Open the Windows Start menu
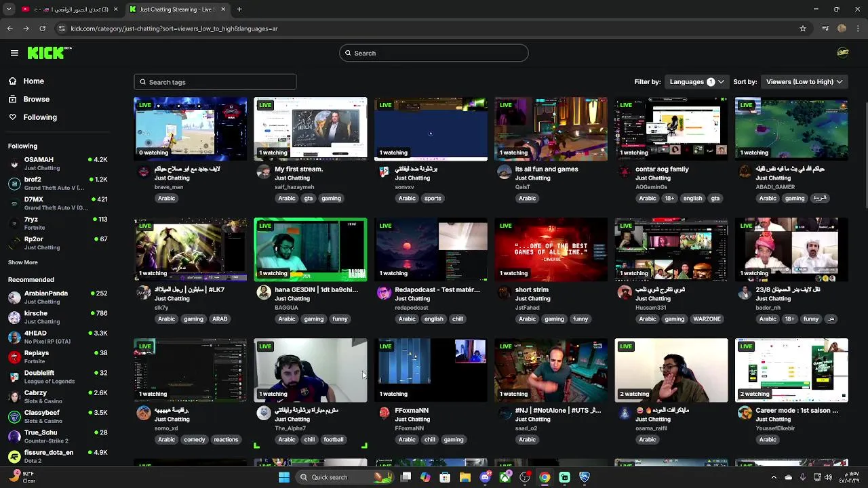 click(284, 477)
